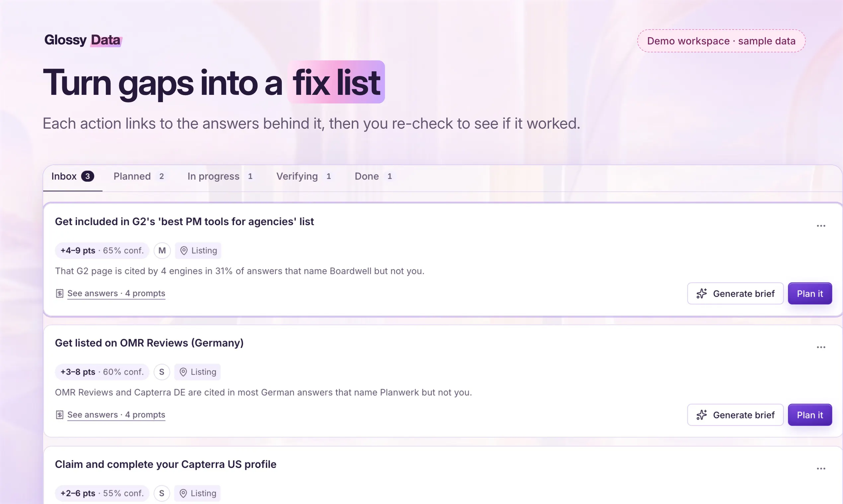Show the Done tab

click(x=374, y=176)
